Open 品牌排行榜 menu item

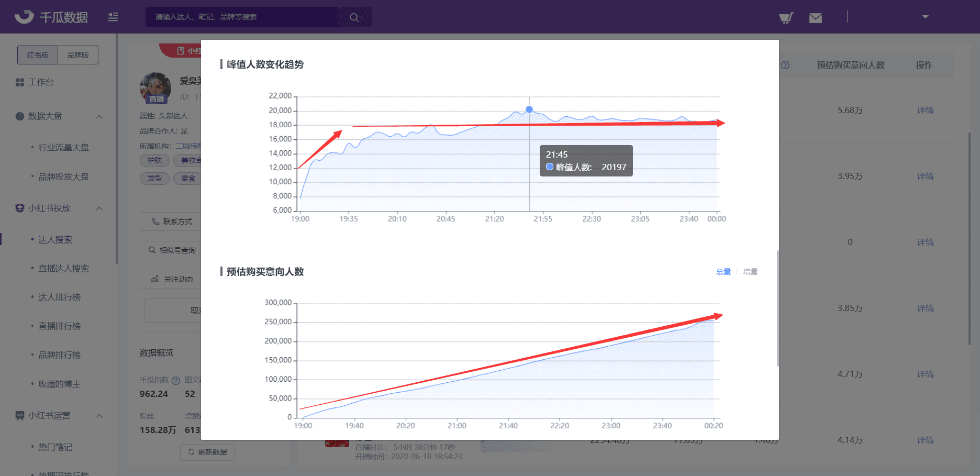59,355
